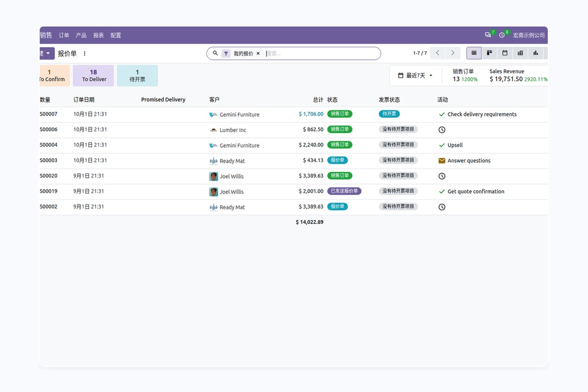Click the checkmark icon for Upsell activity
588x392 pixels.
click(x=442, y=145)
